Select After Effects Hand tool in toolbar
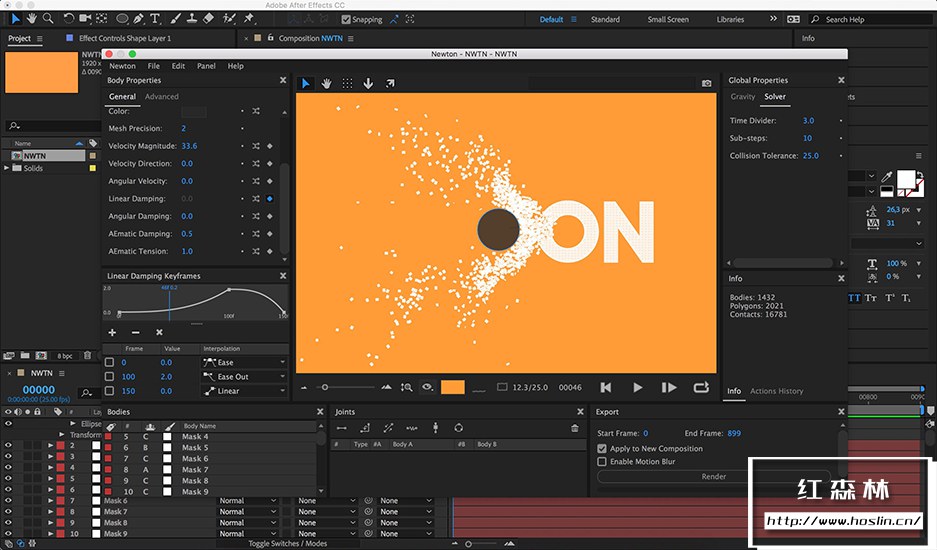Screen dimensions: 937x550 [x=31, y=19]
